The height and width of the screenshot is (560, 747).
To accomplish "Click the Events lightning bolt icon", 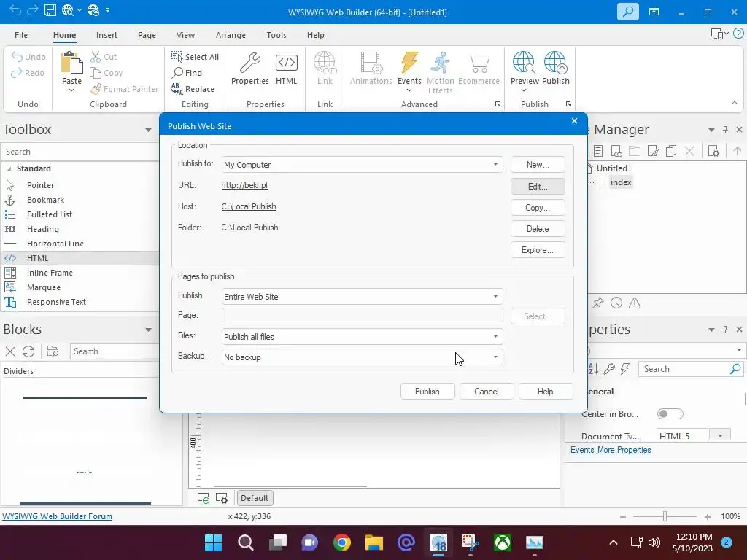I will click(409, 63).
